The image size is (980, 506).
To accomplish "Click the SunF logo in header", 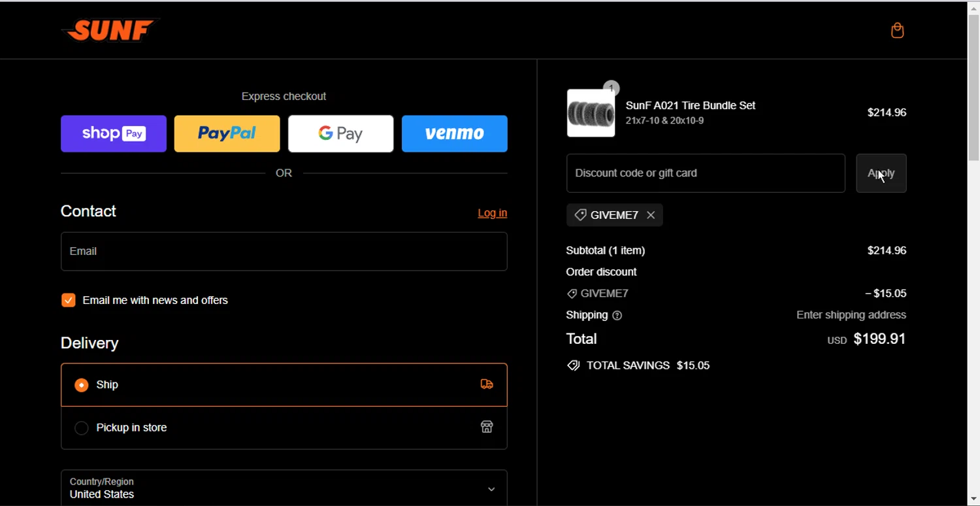I will (110, 30).
